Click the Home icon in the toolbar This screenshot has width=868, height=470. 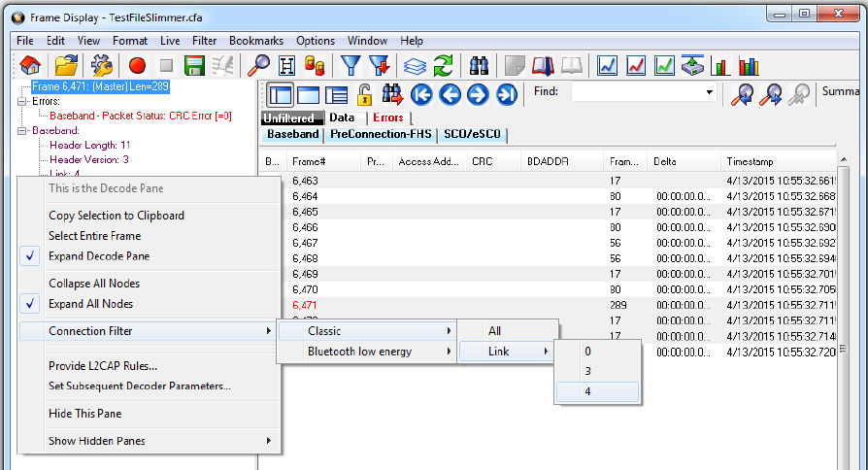(30, 66)
